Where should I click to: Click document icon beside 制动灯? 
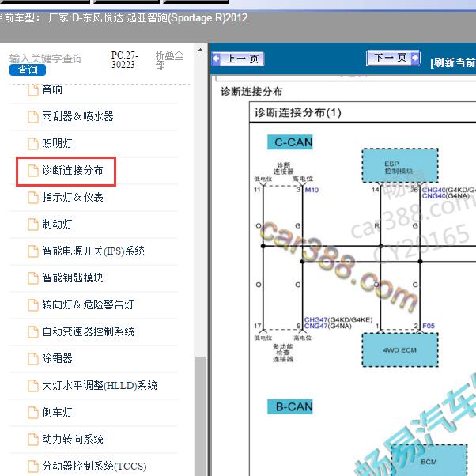tap(32, 225)
